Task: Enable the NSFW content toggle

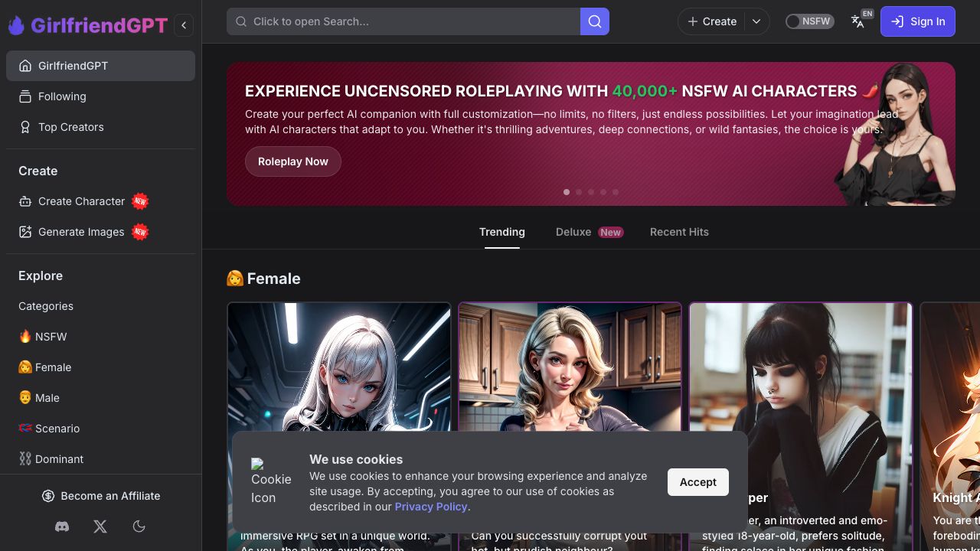Action: (809, 21)
